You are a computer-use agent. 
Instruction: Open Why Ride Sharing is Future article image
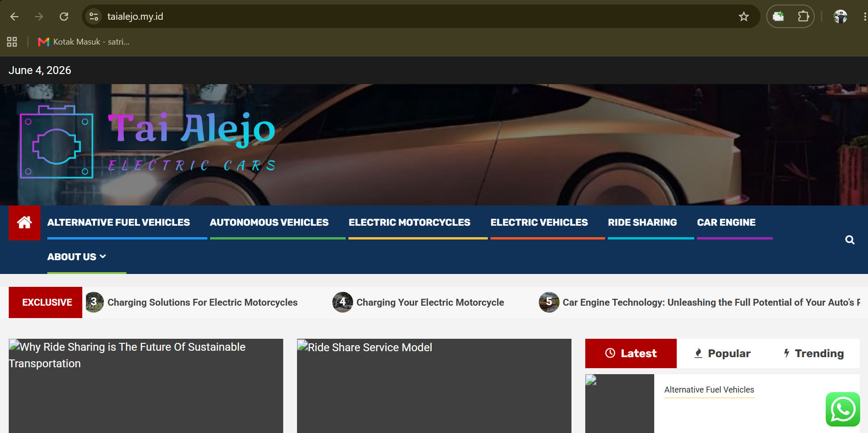(146, 386)
